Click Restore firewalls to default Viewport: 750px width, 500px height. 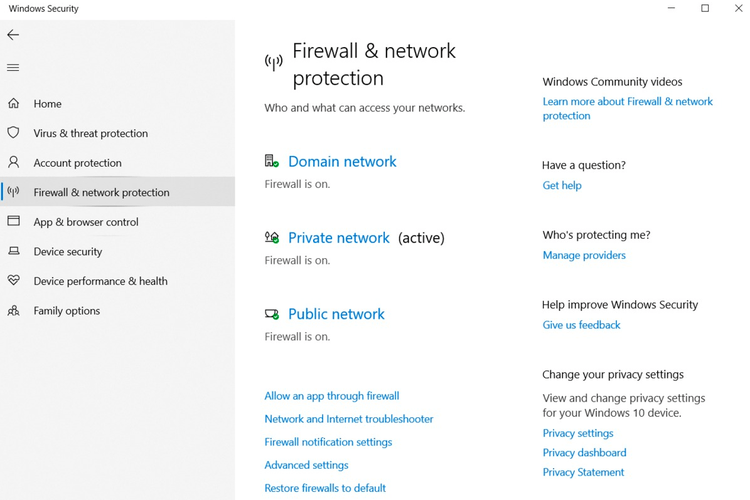click(x=325, y=488)
